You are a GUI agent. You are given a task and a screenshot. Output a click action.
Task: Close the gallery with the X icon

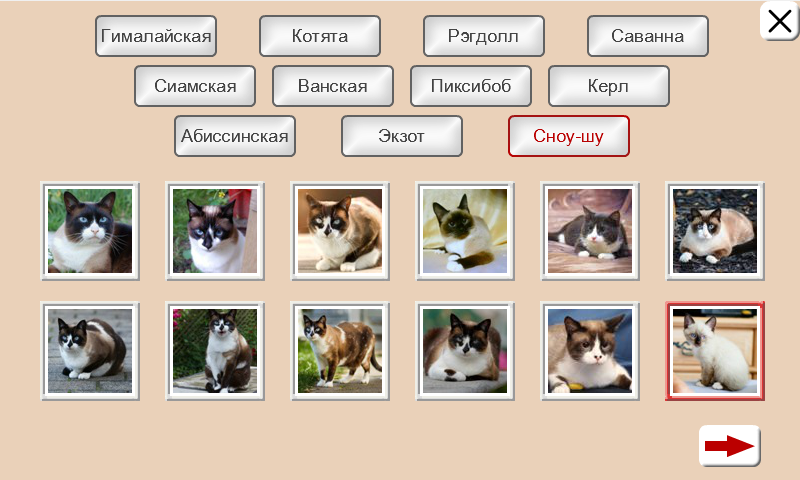click(x=779, y=21)
